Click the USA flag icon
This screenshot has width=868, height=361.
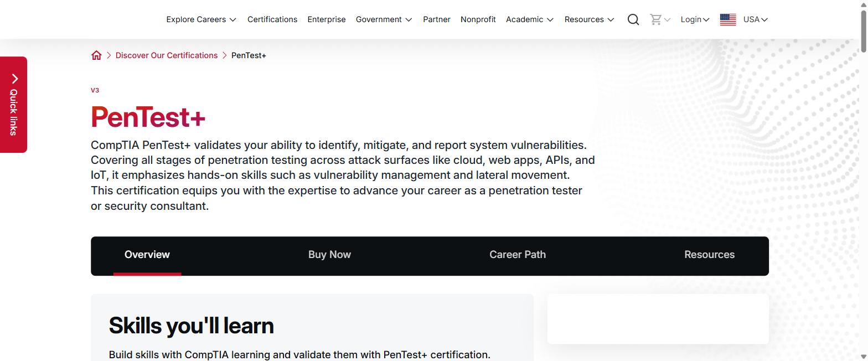(x=728, y=19)
